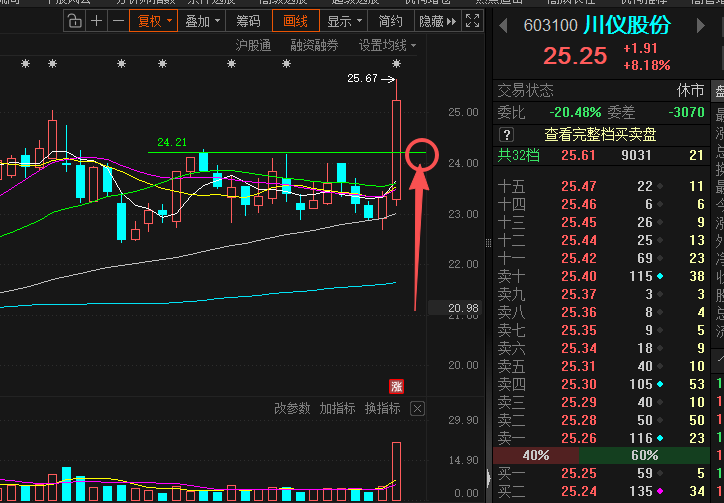The height and width of the screenshot is (503, 724).
Task: Click the 卖三 row price 25.29
Action: tap(579, 402)
